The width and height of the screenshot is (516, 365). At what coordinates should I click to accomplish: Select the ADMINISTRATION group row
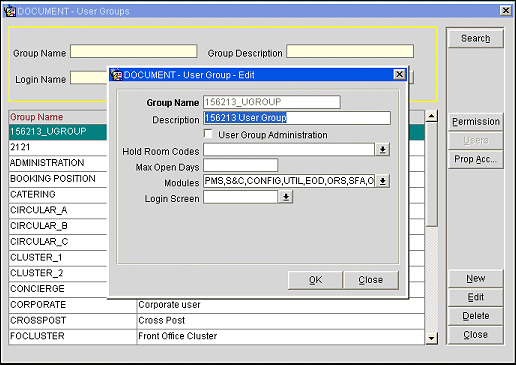pyautogui.click(x=58, y=163)
